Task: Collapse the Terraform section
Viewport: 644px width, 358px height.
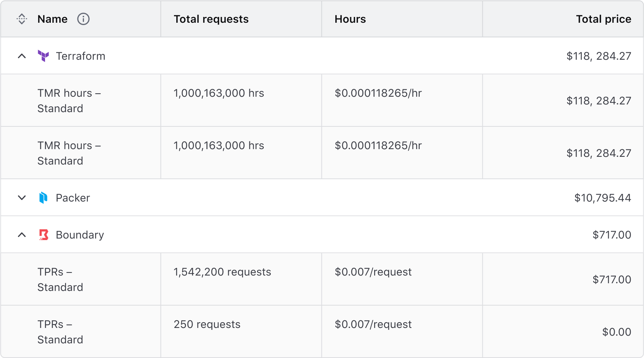Action: tap(22, 56)
